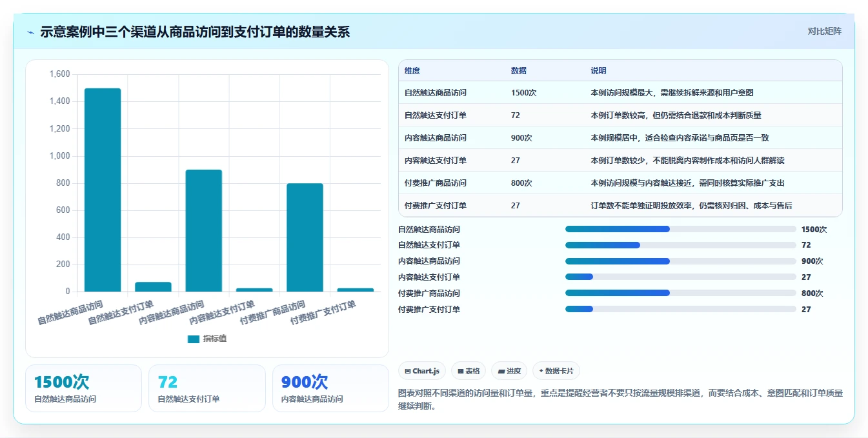Click table cell 自然触达商品访问
The image size is (868, 438).
click(x=436, y=93)
